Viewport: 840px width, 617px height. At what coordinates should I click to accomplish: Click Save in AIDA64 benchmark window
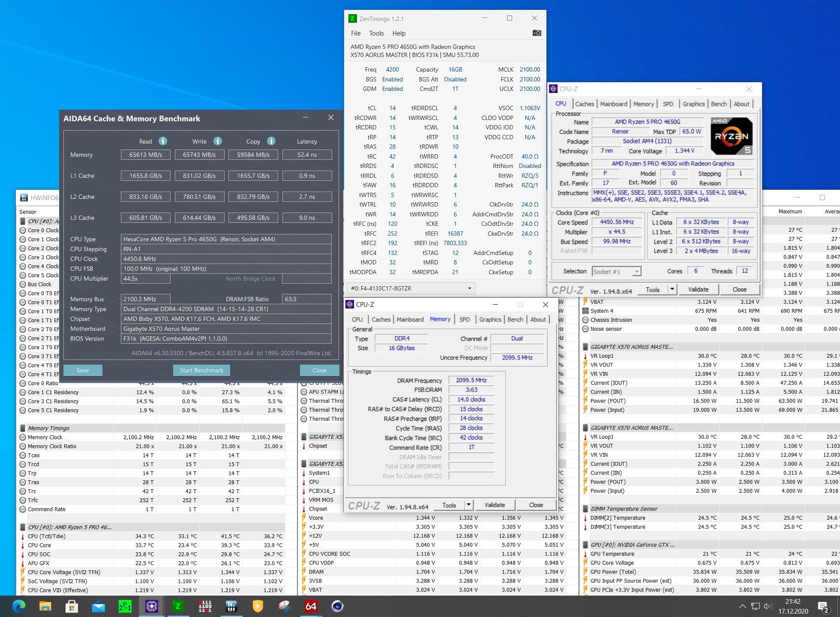coord(83,370)
